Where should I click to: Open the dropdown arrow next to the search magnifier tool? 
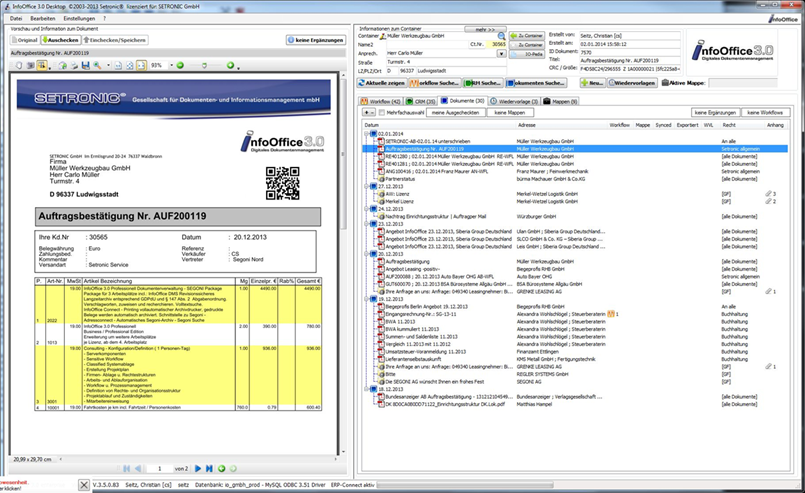coord(108,66)
